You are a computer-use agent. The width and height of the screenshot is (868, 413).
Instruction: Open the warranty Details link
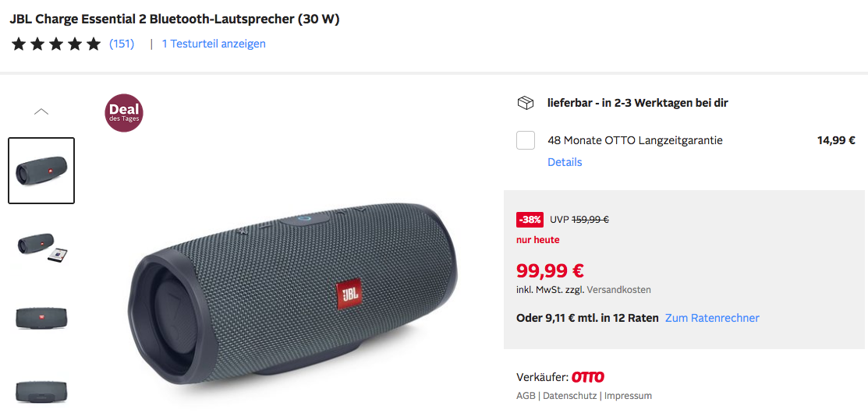(x=565, y=162)
